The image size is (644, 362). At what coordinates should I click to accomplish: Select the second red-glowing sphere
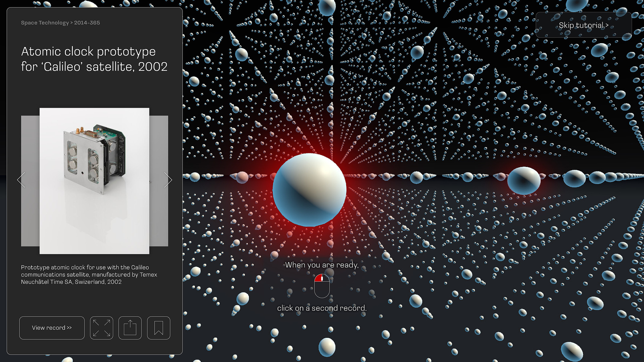[524, 181]
